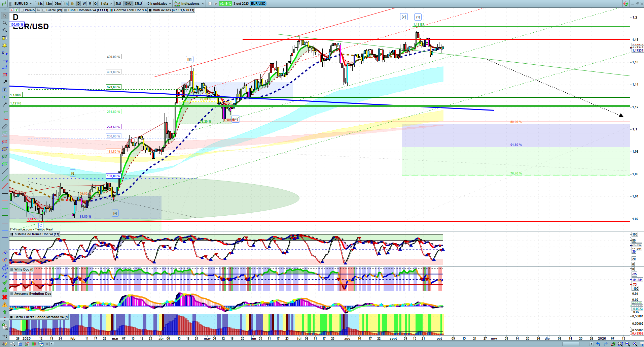The height and width of the screenshot is (347, 644).
Task: Toggle the Cierre (W) checkbox
Action: (x=44, y=10)
